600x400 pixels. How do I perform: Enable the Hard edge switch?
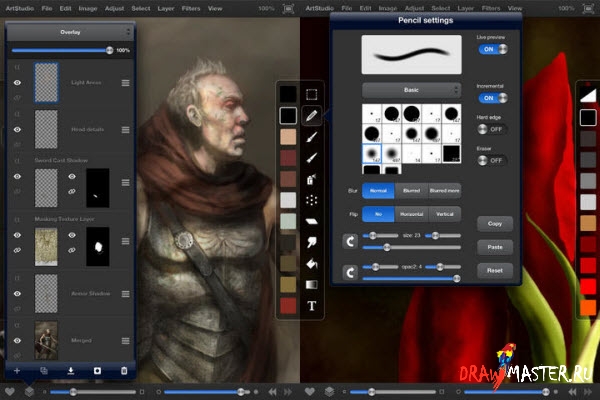click(x=490, y=130)
